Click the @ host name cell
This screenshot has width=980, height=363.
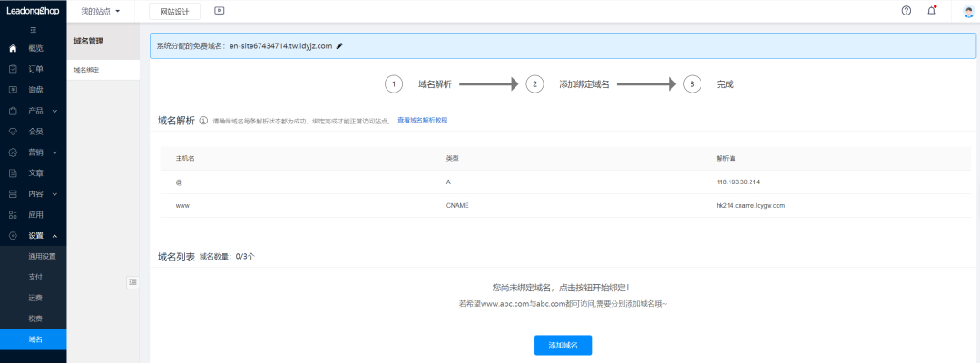coord(178,181)
